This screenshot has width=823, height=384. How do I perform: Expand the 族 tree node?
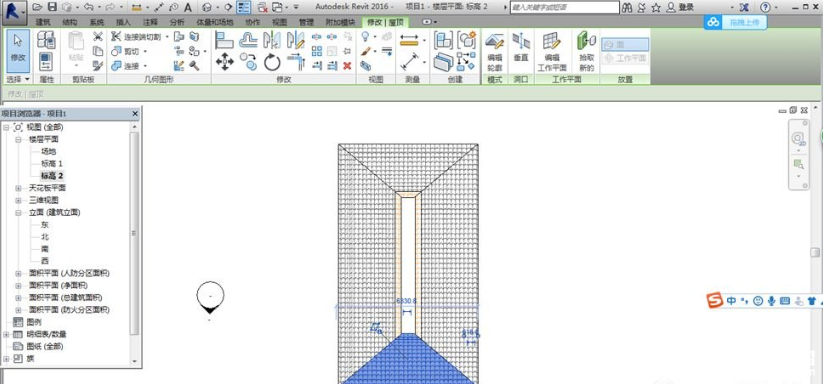[x=6, y=359]
